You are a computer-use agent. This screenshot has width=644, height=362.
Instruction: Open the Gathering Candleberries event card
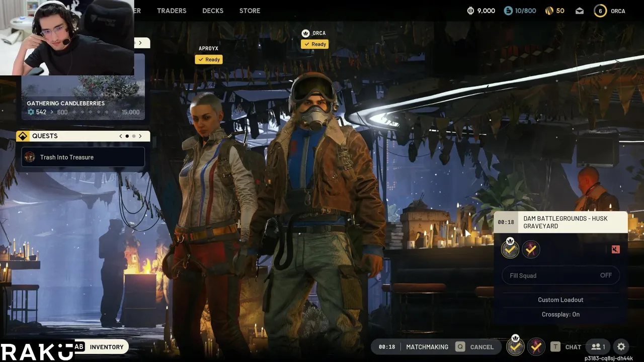(x=83, y=86)
